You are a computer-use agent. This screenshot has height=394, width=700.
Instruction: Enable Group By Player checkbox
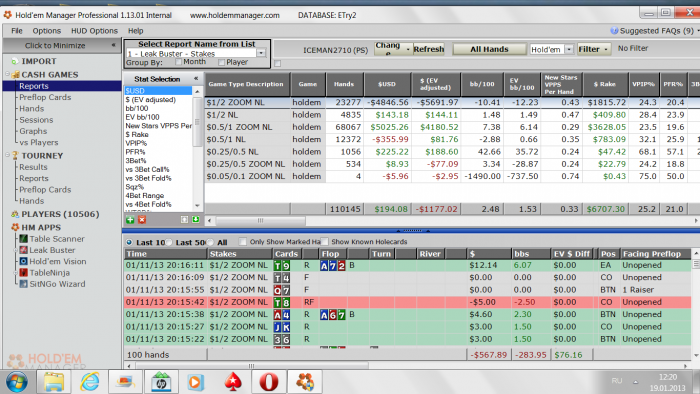[221, 62]
